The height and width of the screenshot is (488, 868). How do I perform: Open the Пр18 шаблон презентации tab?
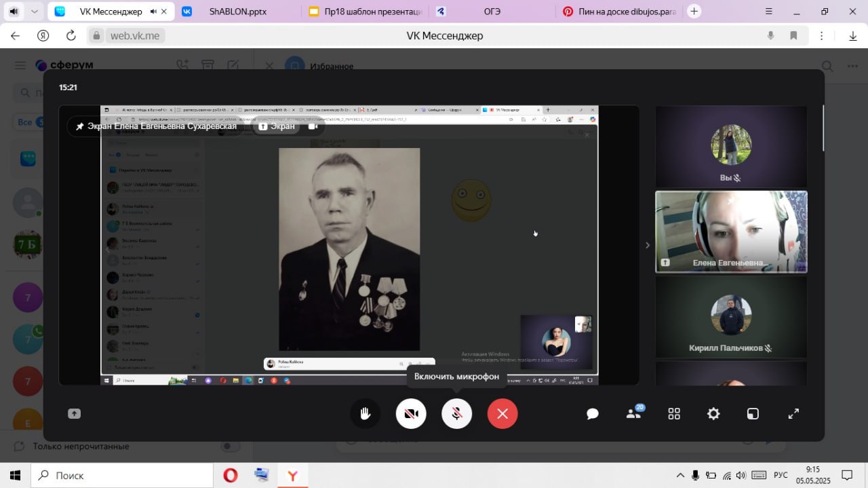pyautogui.click(x=364, y=12)
